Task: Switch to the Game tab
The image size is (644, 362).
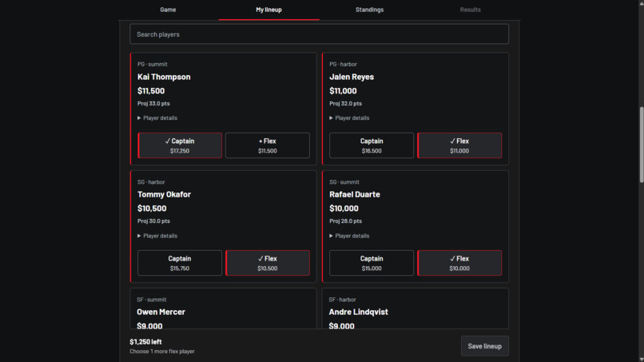Action: click(x=168, y=10)
